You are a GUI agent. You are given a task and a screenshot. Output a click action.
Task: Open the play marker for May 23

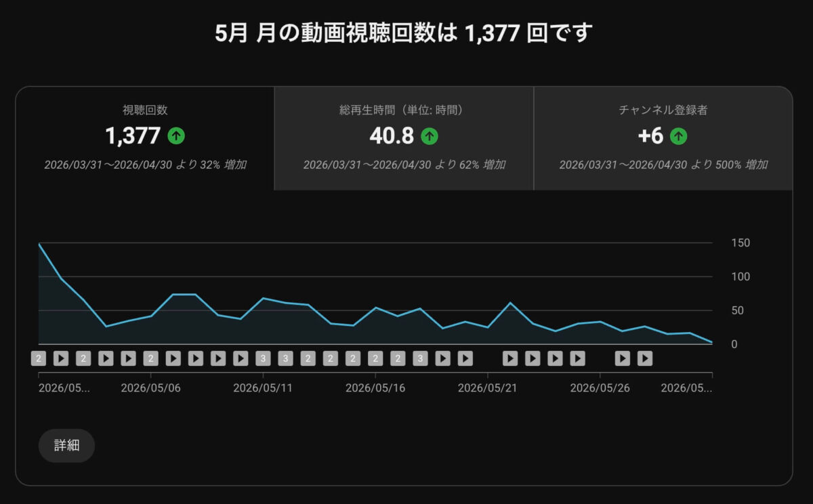tap(533, 358)
